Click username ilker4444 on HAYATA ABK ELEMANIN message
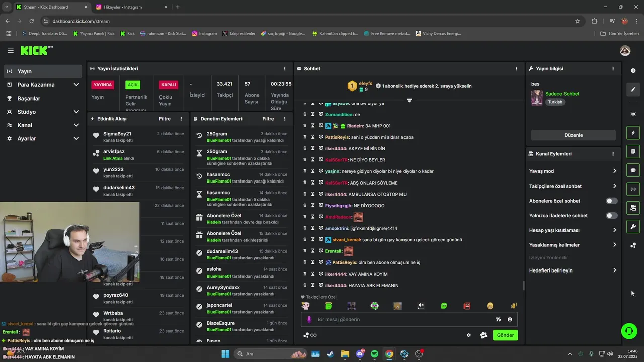 point(336,286)
